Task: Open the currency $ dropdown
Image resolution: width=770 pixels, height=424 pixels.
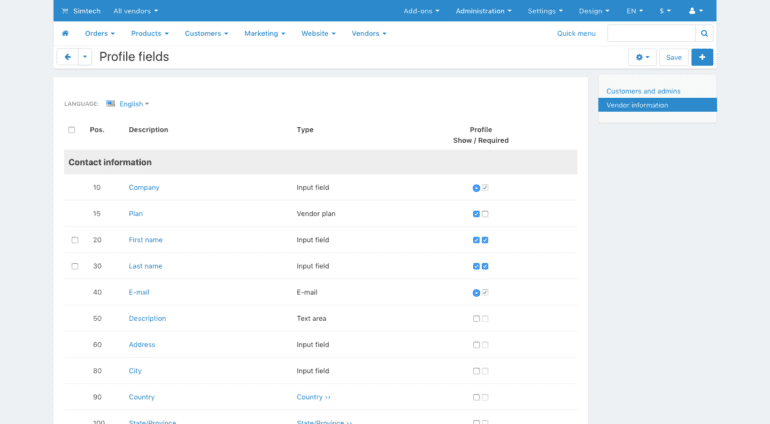Action: point(663,11)
